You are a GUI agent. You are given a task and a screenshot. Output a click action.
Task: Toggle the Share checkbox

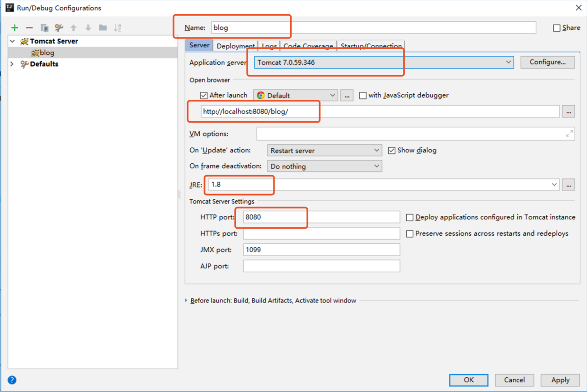(x=557, y=28)
